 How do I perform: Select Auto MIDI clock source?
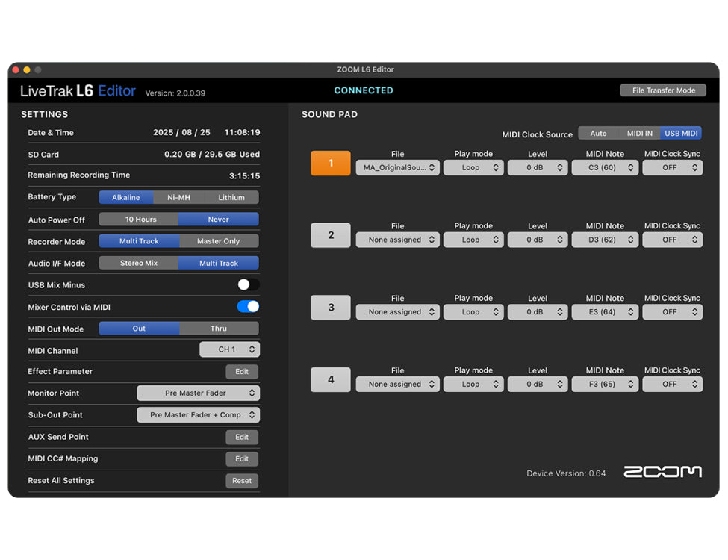599,134
